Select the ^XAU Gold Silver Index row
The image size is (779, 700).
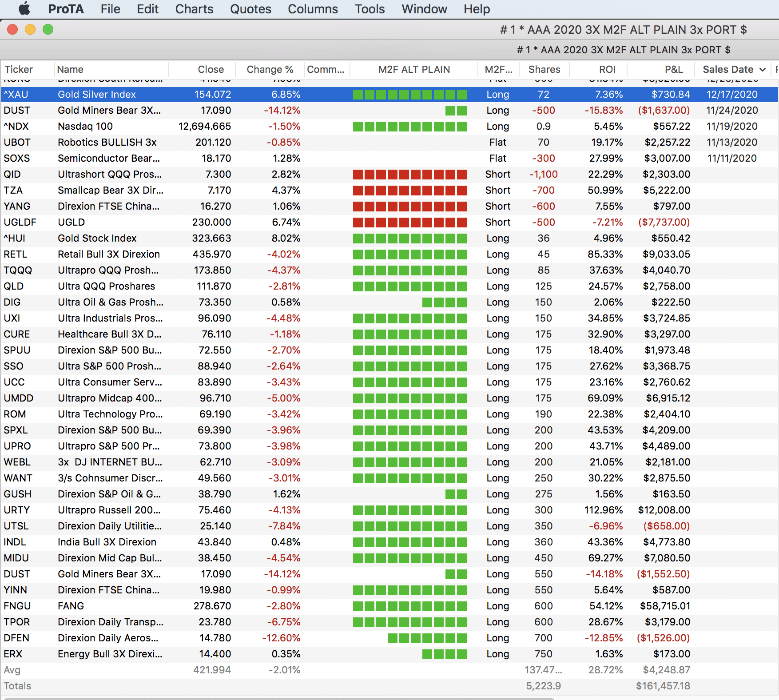[389, 94]
